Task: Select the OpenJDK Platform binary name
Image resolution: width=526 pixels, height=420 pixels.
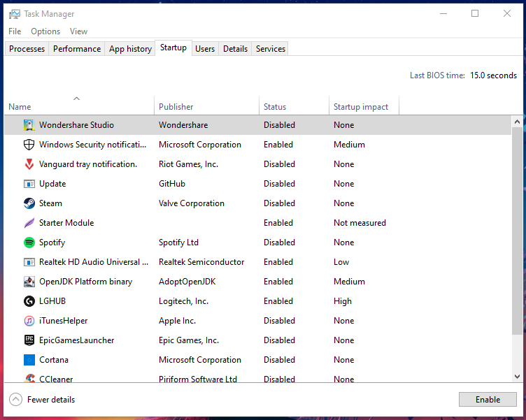Action: [85, 282]
